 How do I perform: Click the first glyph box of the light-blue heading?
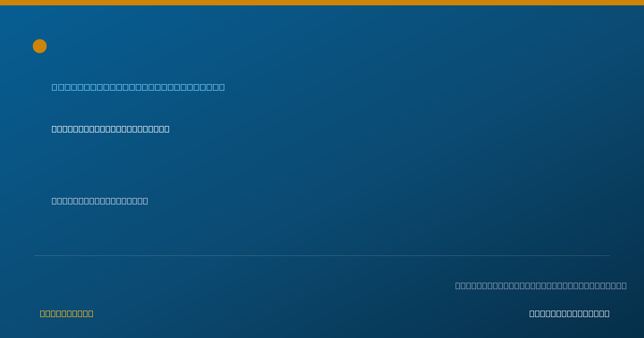coord(55,87)
